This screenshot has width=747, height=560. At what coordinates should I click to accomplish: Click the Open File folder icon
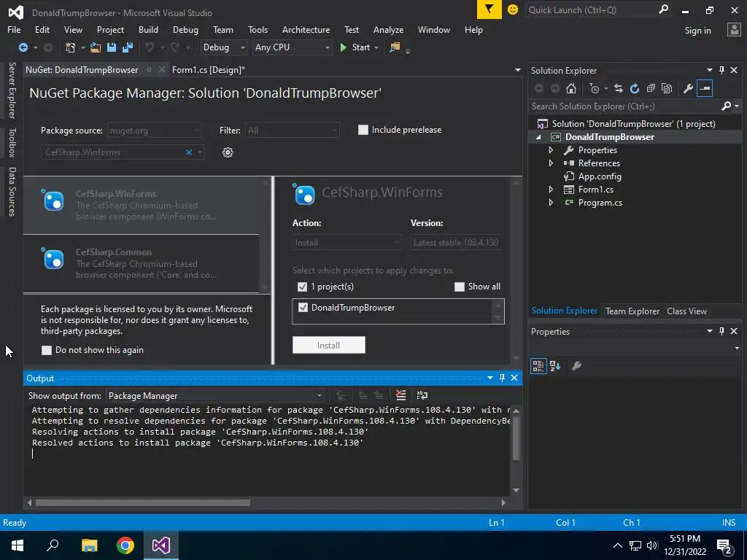[x=96, y=47]
